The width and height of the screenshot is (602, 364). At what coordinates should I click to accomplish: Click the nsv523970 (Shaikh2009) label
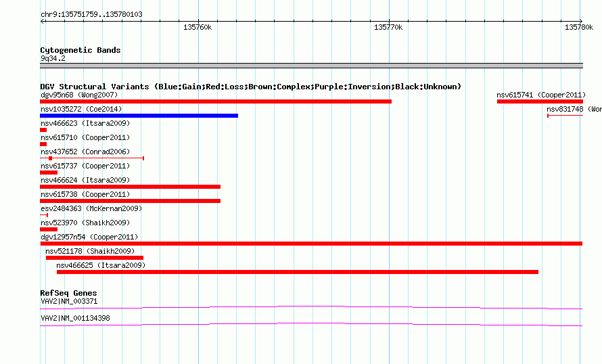[x=85, y=223]
